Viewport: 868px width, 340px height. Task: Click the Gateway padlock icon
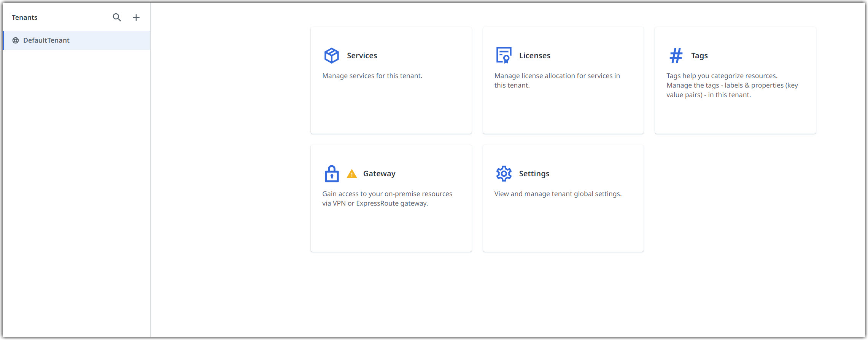331,174
